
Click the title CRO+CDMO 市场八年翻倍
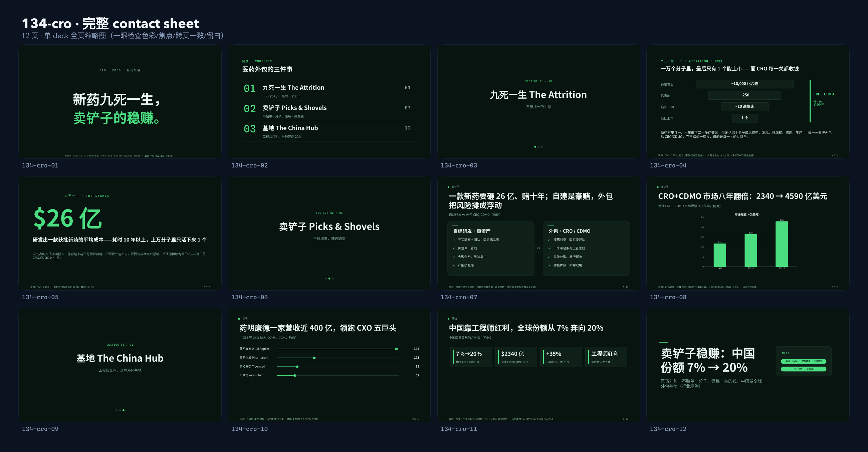click(743, 196)
